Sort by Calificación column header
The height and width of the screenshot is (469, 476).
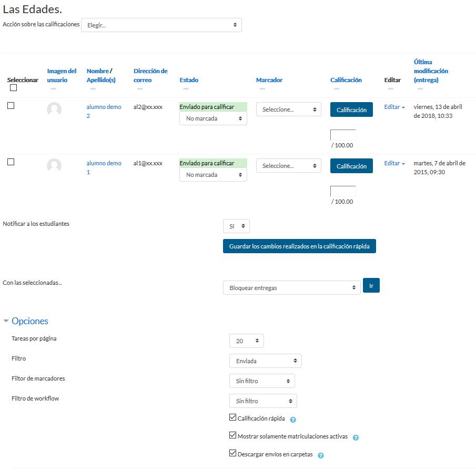[346, 80]
